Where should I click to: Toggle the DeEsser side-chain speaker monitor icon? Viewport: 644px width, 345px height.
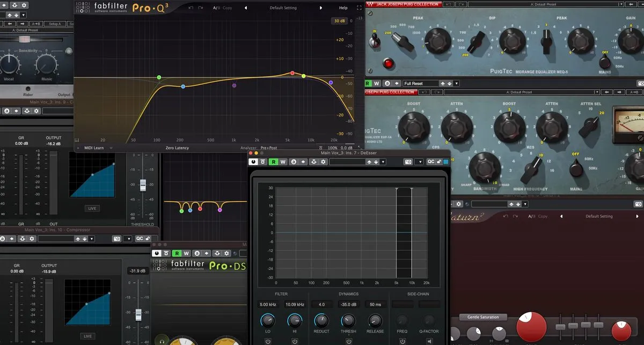tap(429, 341)
